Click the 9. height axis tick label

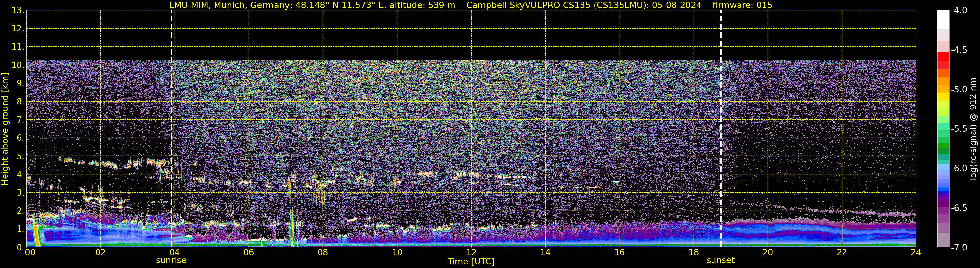pos(20,83)
